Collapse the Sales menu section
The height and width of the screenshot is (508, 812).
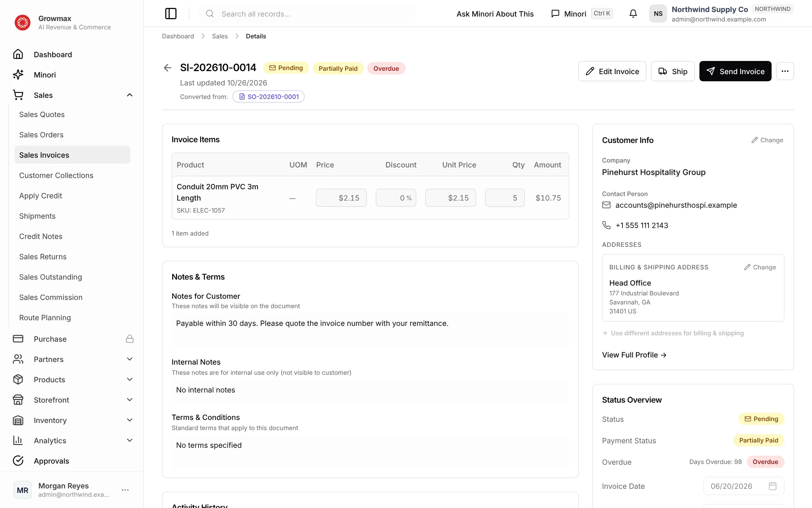(x=130, y=95)
